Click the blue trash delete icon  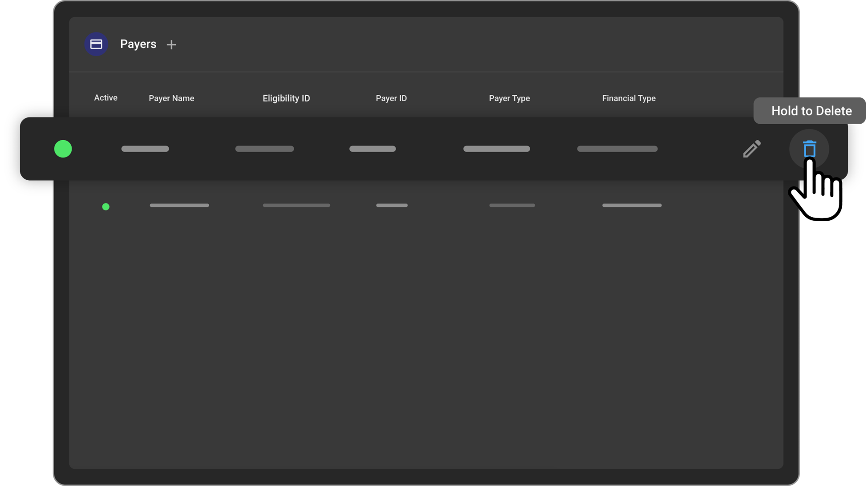tap(809, 149)
